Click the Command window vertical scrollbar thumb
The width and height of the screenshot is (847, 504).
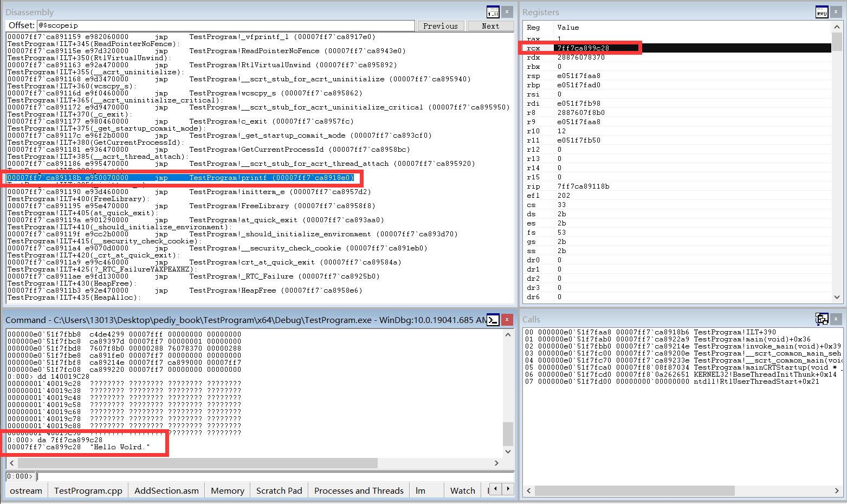(x=508, y=434)
